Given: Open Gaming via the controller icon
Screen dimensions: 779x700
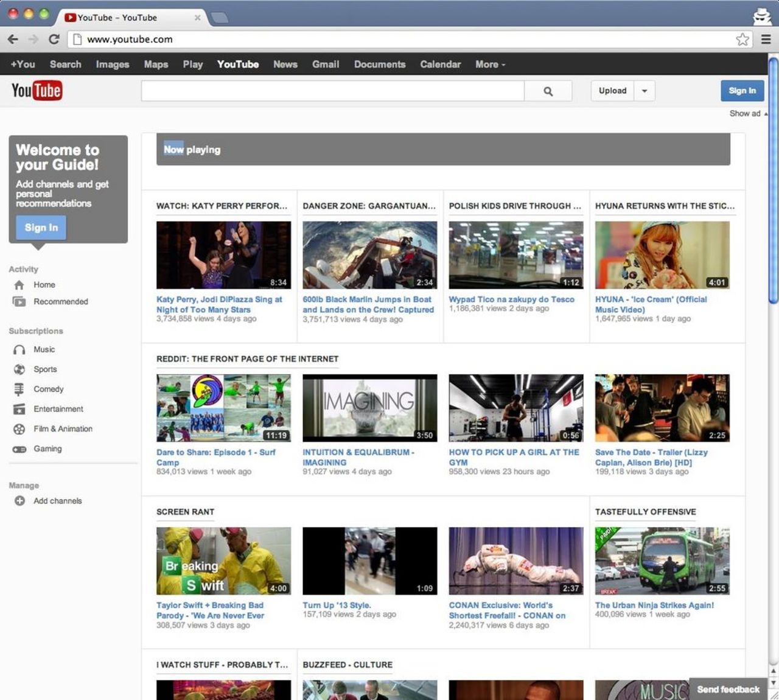Looking at the screenshot, I should coord(19,449).
